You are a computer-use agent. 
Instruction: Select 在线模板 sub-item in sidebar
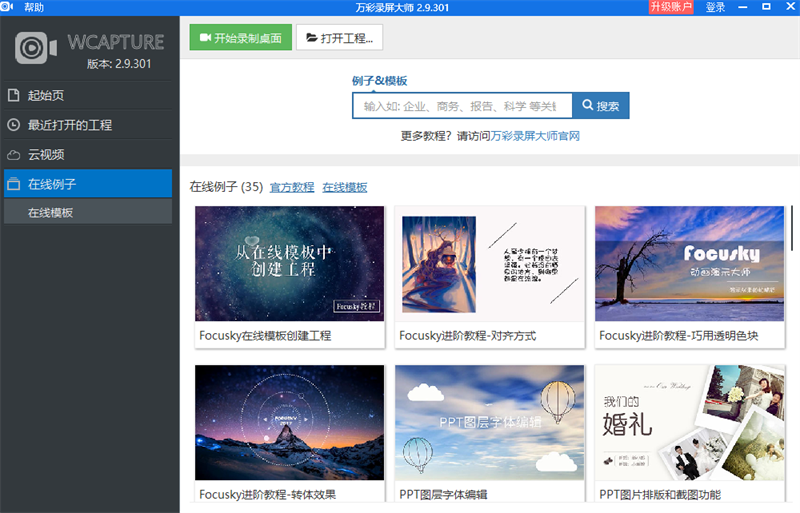88,212
